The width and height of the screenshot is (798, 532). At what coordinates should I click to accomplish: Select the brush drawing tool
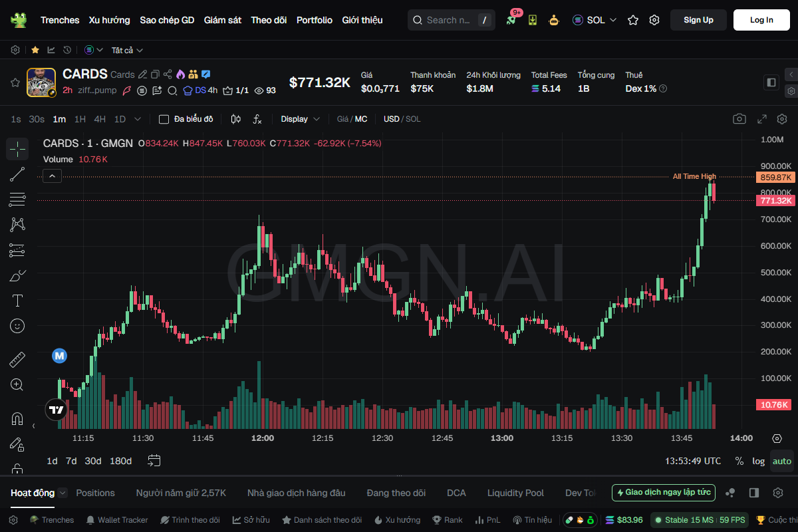pos(17,275)
